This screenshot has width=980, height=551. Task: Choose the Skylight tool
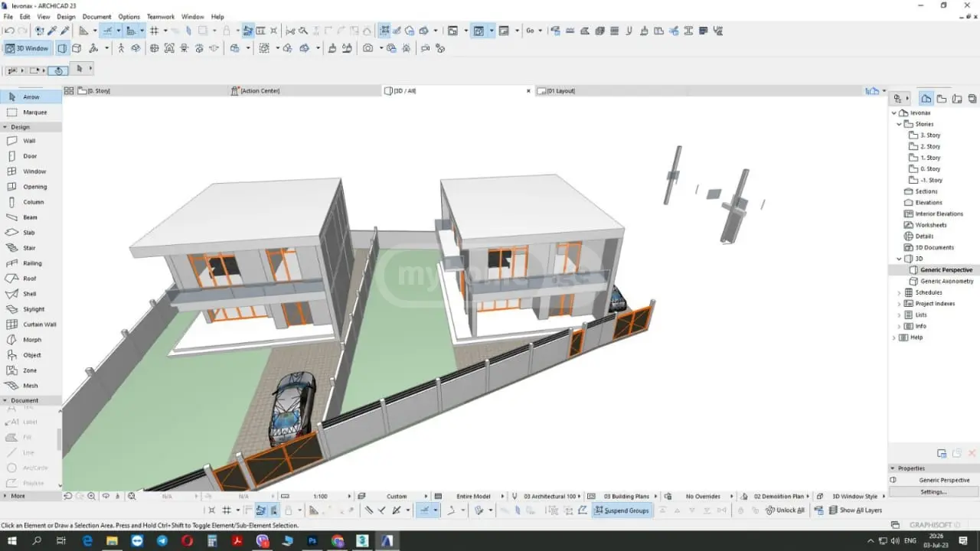tap(31, 309)
